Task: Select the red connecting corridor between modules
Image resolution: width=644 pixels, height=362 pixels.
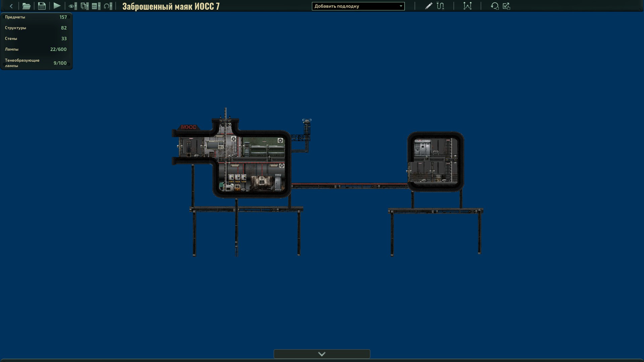Action: point(349,185)
